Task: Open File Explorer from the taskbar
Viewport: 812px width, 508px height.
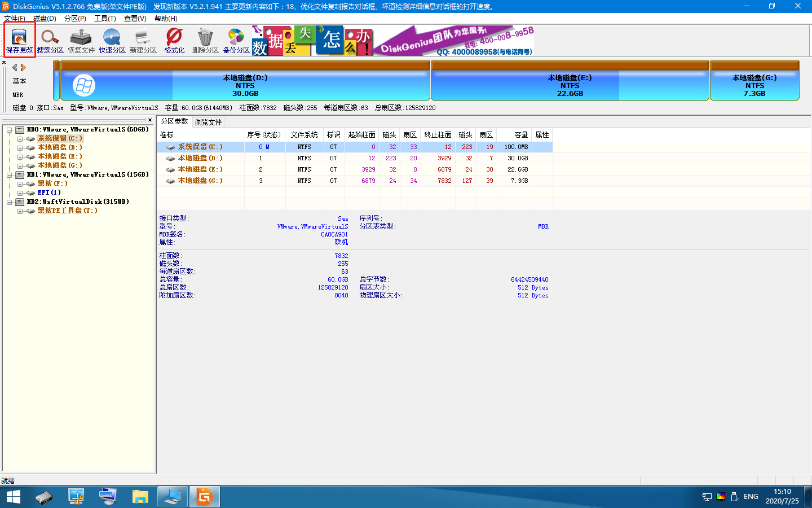Action: (x=140, y=497)
